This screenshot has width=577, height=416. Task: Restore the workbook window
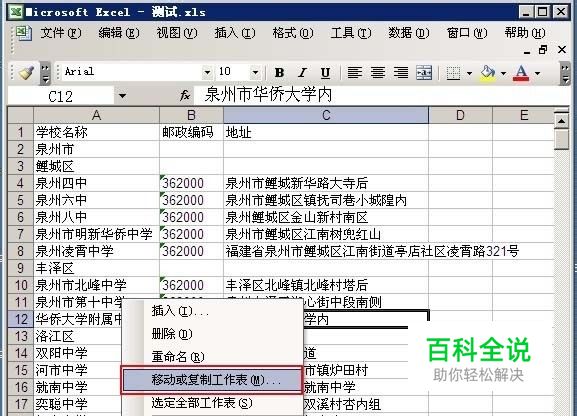coord(543,50)
